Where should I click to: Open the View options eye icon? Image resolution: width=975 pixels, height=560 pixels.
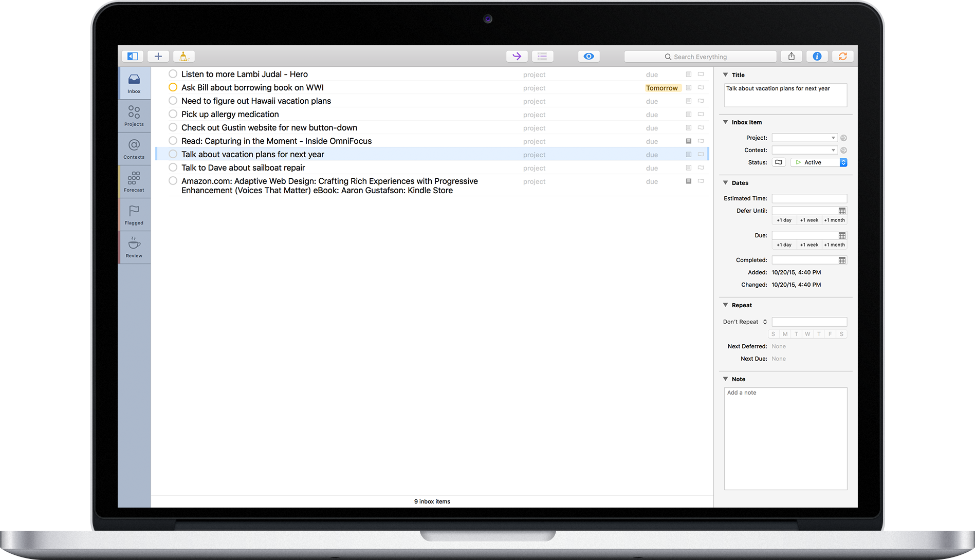click(589, 57)
